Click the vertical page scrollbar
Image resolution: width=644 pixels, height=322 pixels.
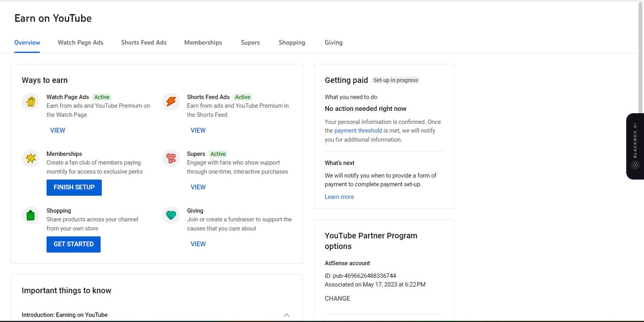coord(640,58)
